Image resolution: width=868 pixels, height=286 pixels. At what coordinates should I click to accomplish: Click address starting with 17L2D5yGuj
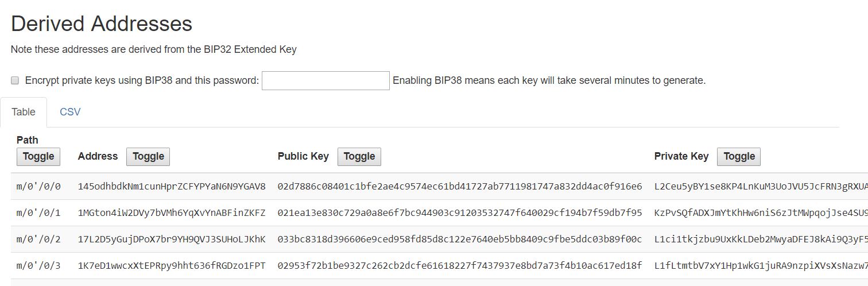172,239
